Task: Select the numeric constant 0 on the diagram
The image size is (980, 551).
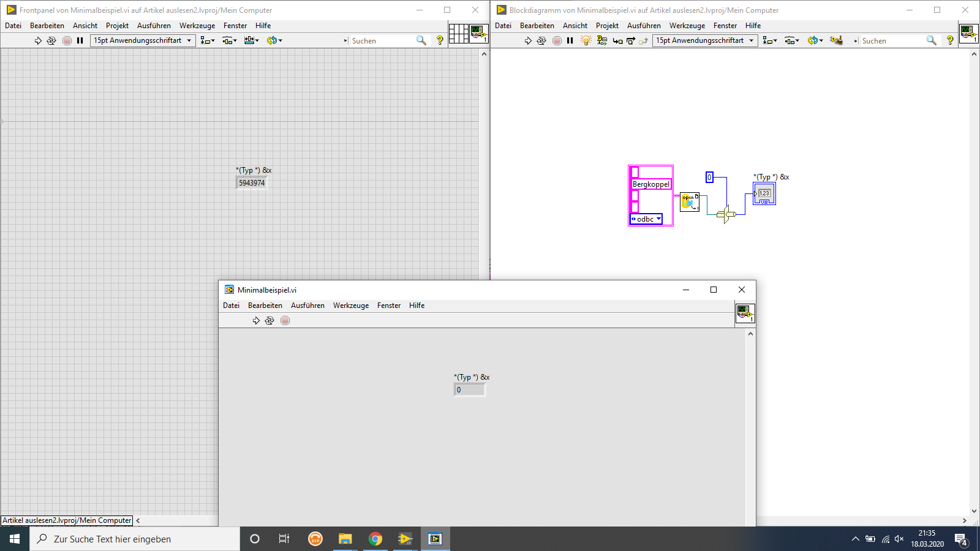Action: pyautogui.click(x=709, y=178)
